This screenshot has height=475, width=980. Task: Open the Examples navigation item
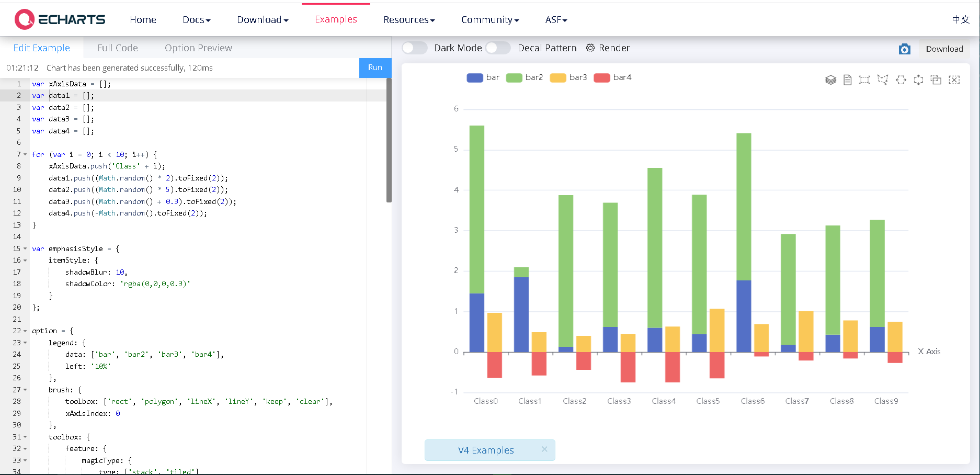click(x=336, y=19)
